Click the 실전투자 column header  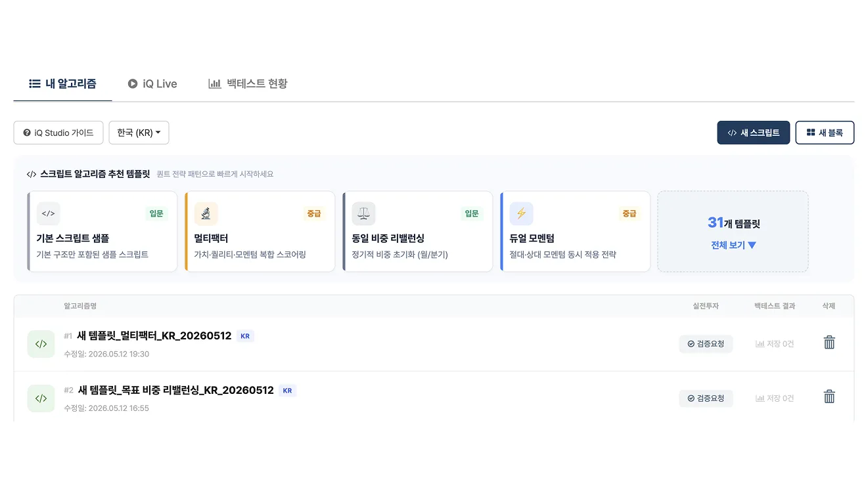point(706,306)
